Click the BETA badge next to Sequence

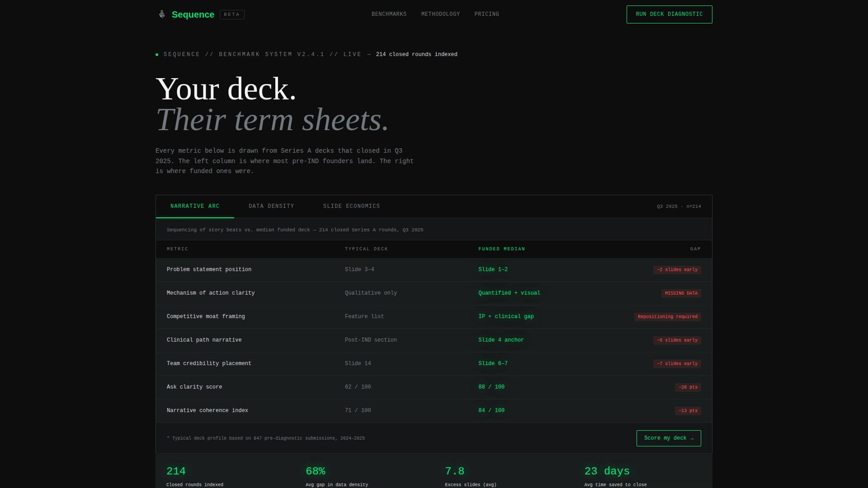tap(232, 14)
